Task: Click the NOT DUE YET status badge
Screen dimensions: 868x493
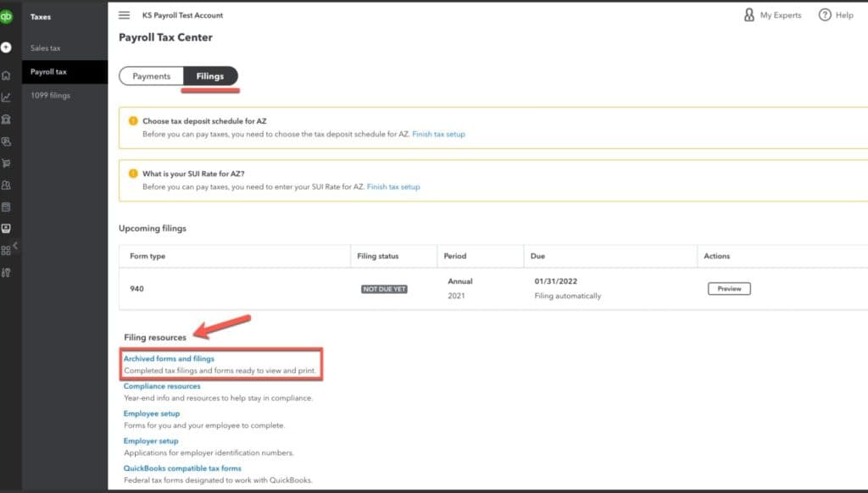Action: pos(384,289)
